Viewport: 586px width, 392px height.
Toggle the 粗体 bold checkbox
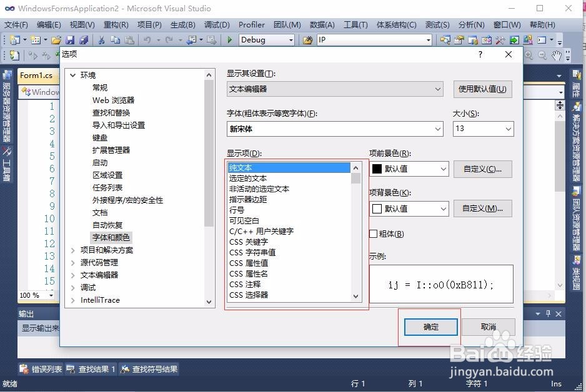click(x=374, y=234)
